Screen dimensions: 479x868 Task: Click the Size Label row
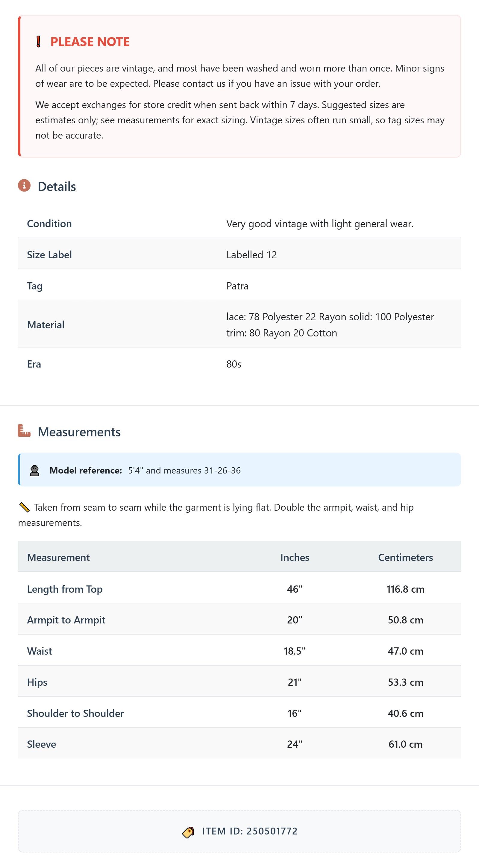pos(239,254)
